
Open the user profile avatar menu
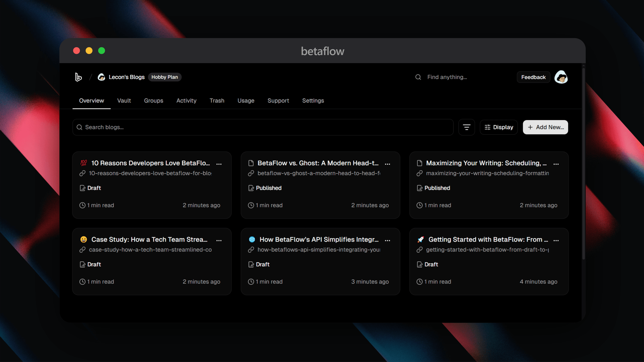561,77
